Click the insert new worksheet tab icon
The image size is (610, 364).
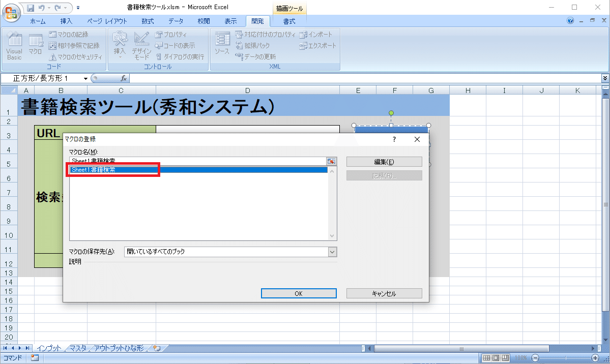click(x=157, y=348)
